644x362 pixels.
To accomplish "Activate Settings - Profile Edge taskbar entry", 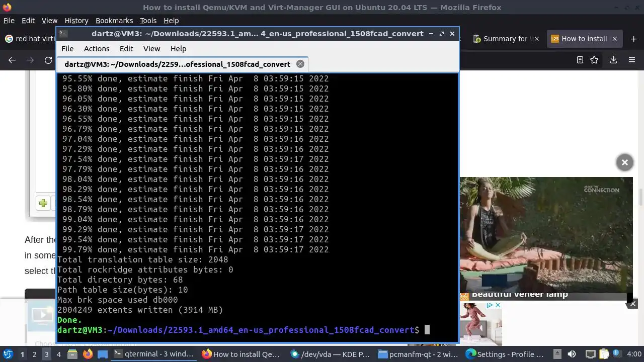I will click(x=506, y=354).
